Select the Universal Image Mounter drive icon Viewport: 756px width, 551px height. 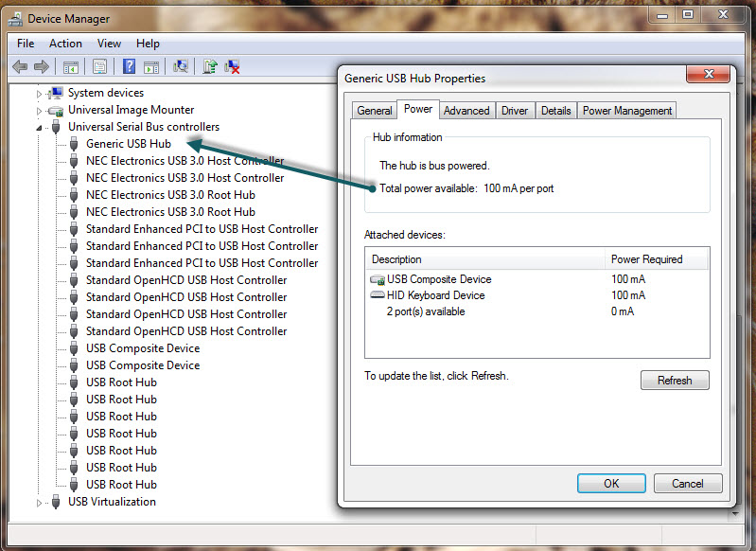56,111
